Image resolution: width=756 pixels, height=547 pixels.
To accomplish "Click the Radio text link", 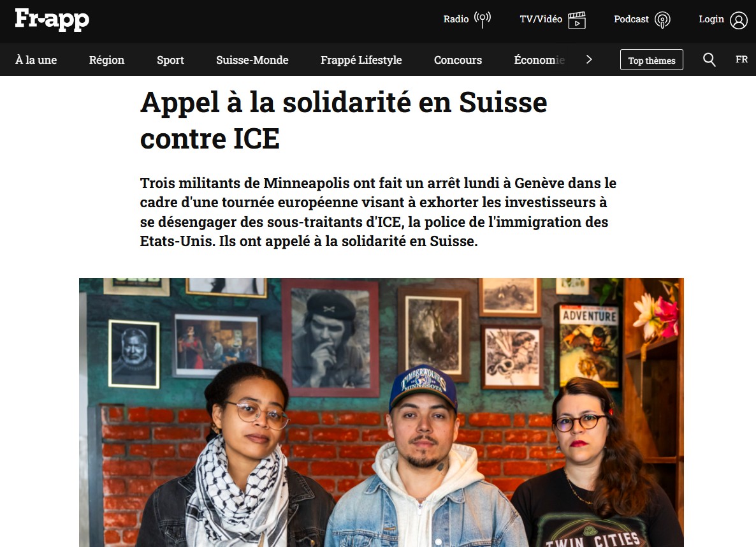I will (x=456, y=19).
